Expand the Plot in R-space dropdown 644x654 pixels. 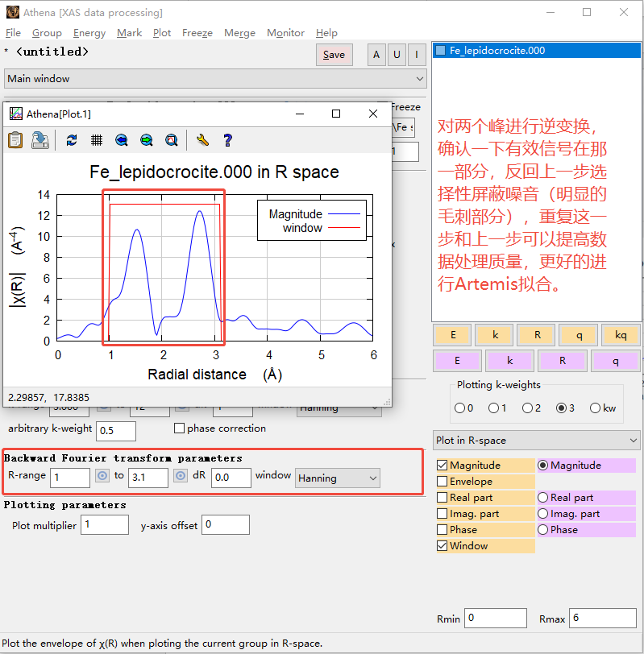[536, 441]
